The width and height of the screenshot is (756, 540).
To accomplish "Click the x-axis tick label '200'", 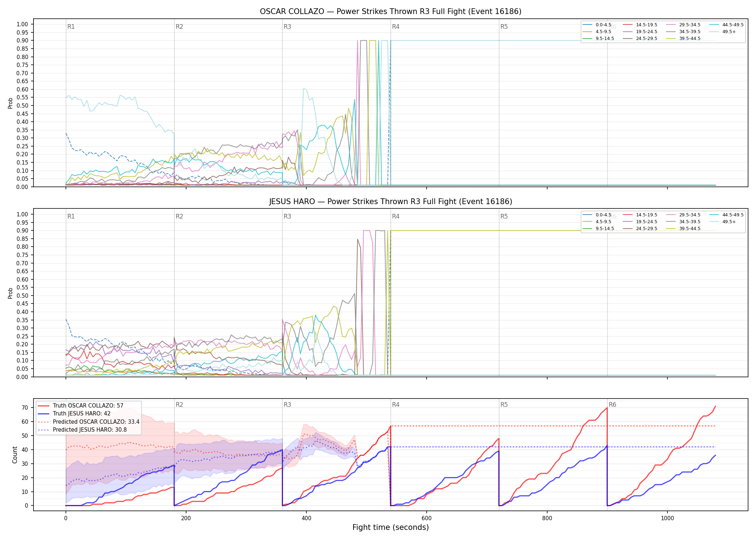I will point(186,518).
